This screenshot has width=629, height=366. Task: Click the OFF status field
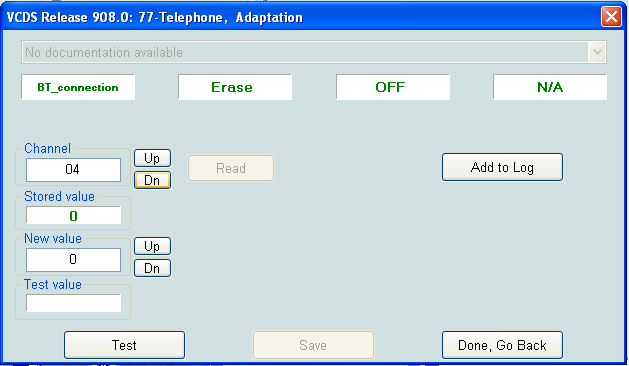tap(393, 87)
